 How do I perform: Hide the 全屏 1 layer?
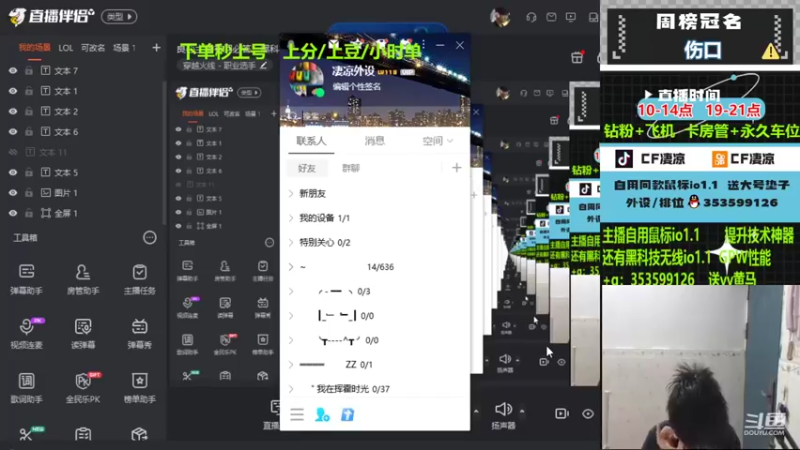pyautogui.click(x=13, y=213)
